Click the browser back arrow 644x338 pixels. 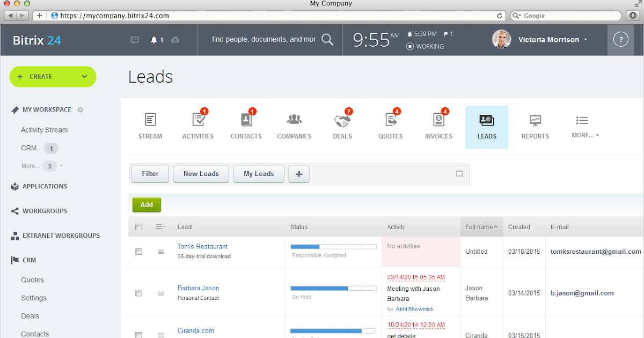11,16
